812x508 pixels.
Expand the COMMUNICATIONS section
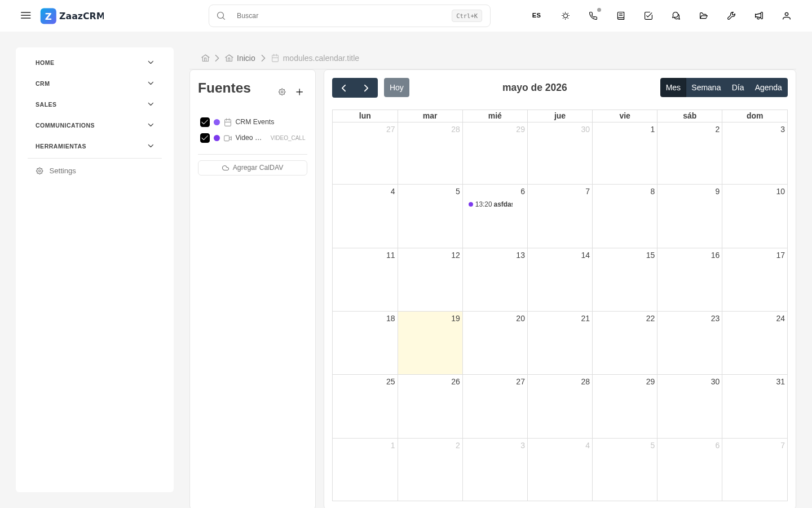[95, 125]
